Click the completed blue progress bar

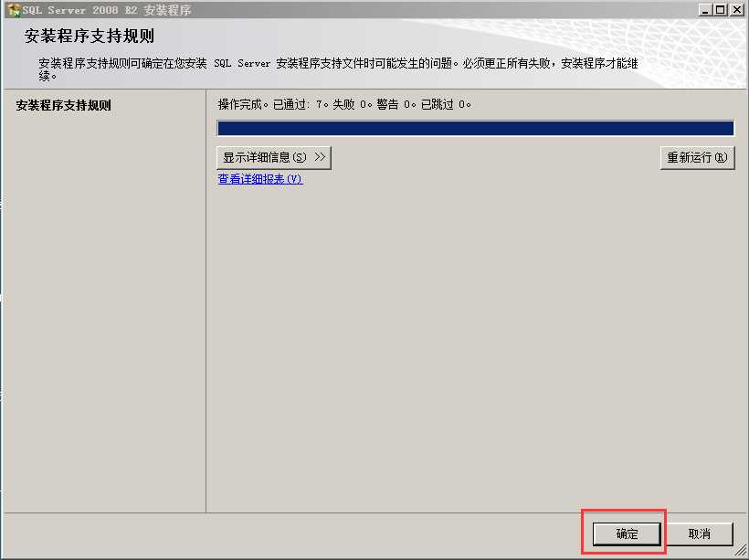pyautogui.click(x=475, y=128)
